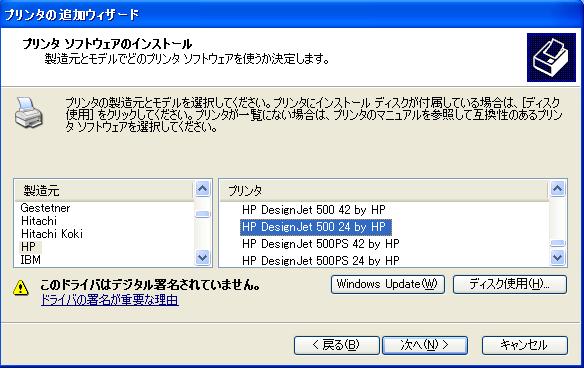
Task: Select Hitachi Koki manufacturer
Action: pos(52,234)
